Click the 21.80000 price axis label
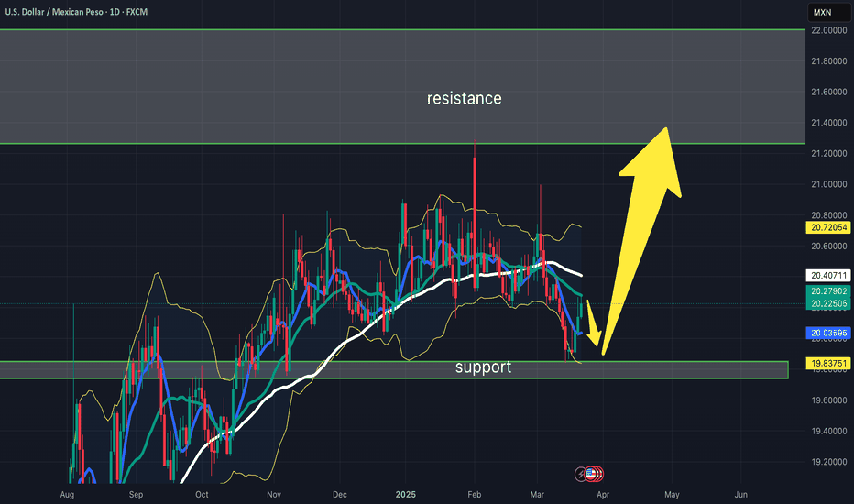This screenshot has width=854, height=504. [x=828, y=61]
